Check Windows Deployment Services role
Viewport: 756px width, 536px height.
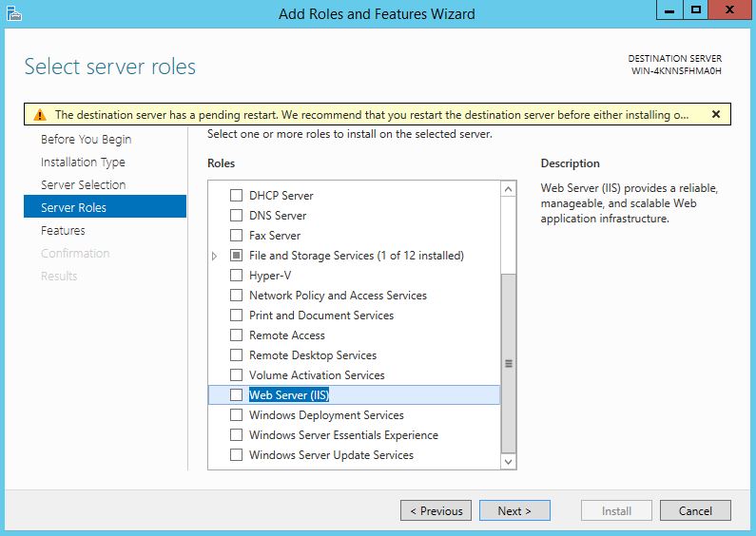[236, 414]
